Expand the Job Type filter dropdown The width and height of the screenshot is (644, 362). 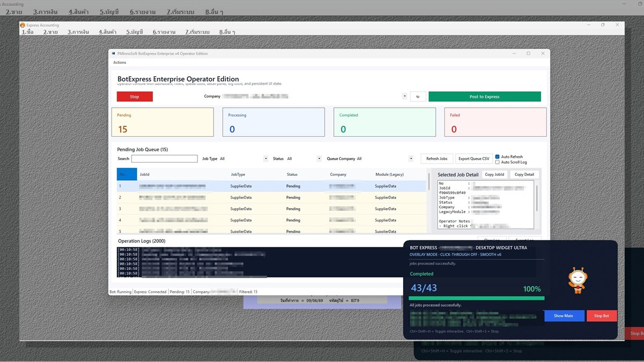(266, 159)
